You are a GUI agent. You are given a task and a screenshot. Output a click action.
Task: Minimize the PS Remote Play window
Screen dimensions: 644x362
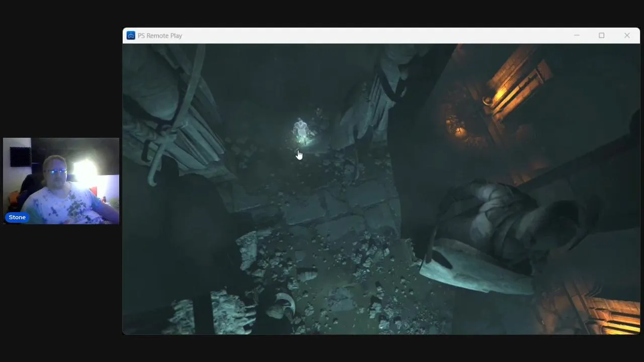[577, 36]
